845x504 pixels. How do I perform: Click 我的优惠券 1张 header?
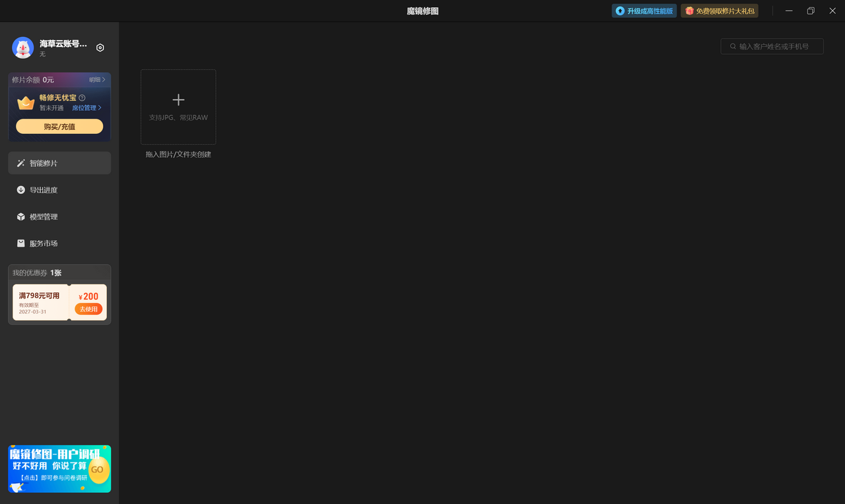[37, 272]
